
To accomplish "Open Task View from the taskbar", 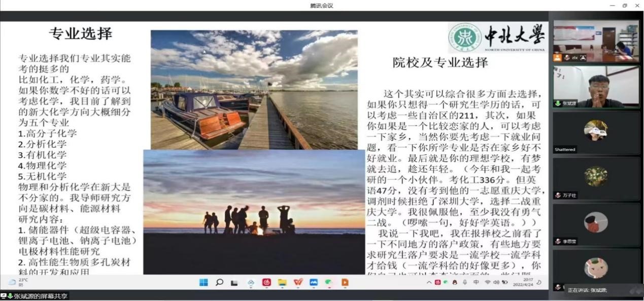I will tap(234, 283).
